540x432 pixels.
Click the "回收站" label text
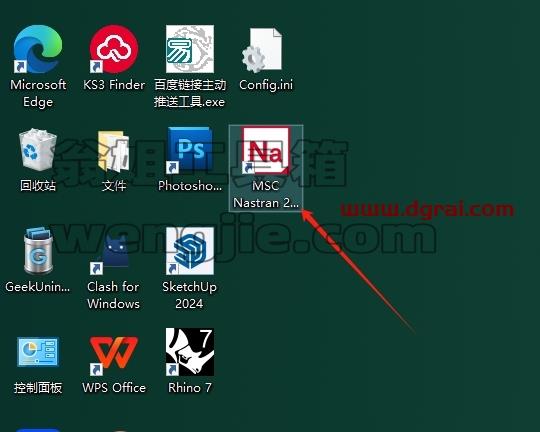coord(38,186)
